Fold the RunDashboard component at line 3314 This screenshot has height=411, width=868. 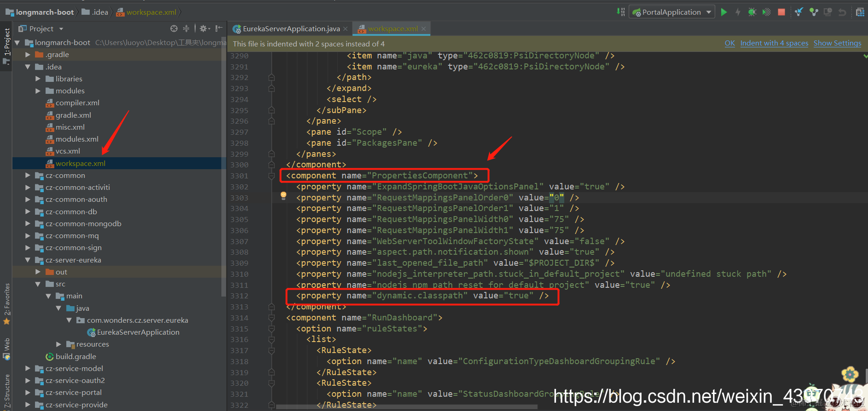pyautogui.click(x=272, y=318)
